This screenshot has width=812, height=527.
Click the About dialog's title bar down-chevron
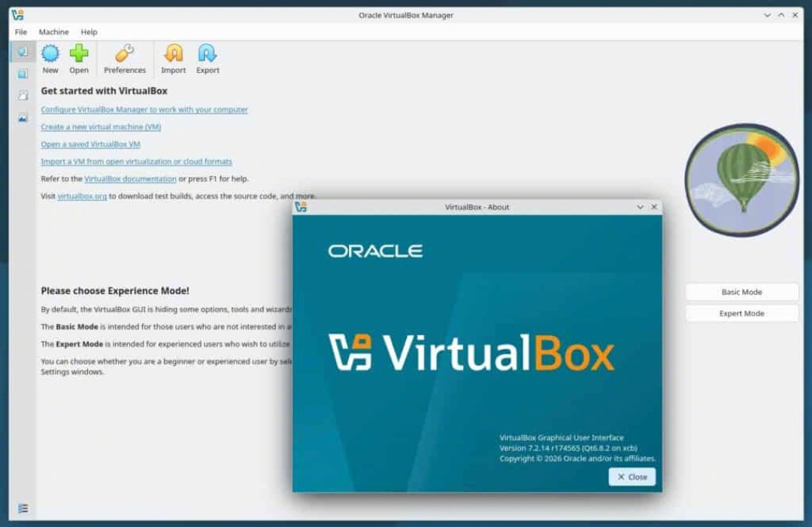pyautogui.click(x=640, y=207)
